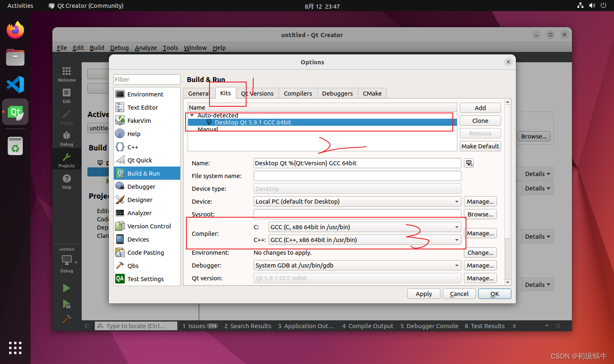
Task: Click the monitor icon beside kit Name field
Action: [469, 163]
